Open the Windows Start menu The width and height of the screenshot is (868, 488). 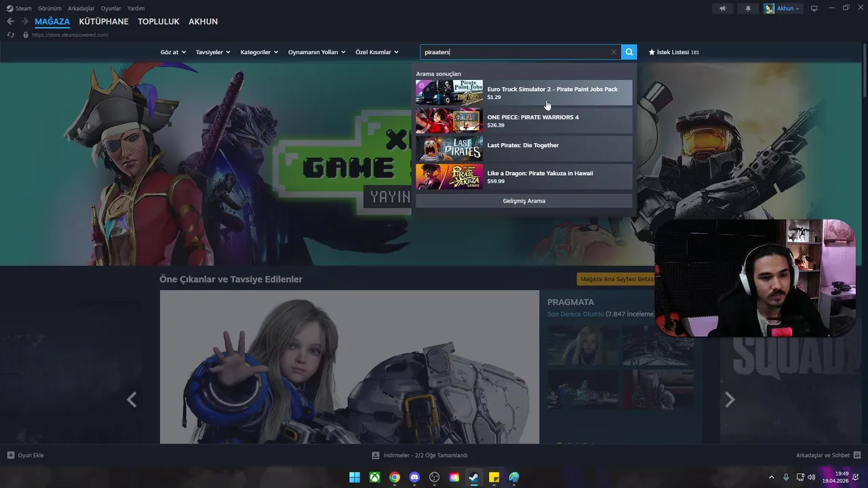click(x=355, y=477)
